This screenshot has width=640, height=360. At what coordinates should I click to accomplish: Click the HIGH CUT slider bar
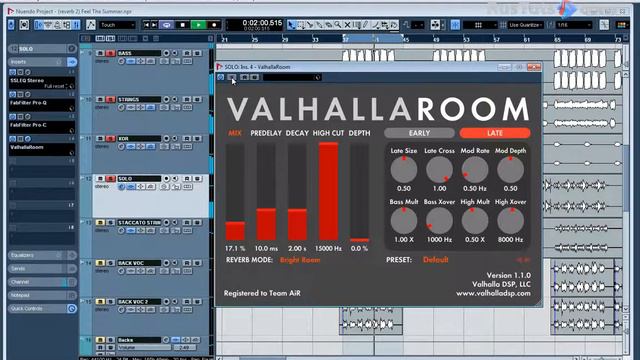pyautogui.click(x=328, y=192)
